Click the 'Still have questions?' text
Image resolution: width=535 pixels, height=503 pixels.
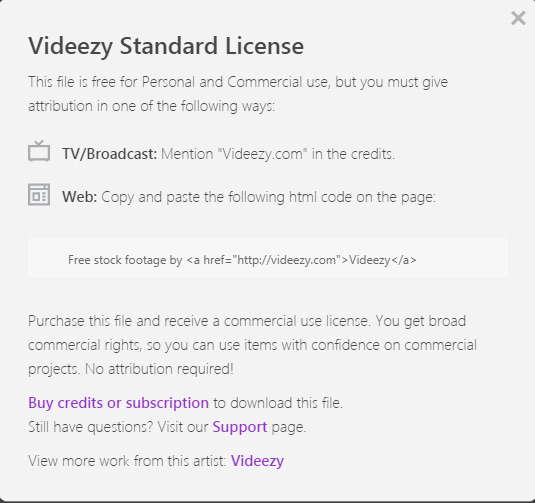[x=90, y=427]
